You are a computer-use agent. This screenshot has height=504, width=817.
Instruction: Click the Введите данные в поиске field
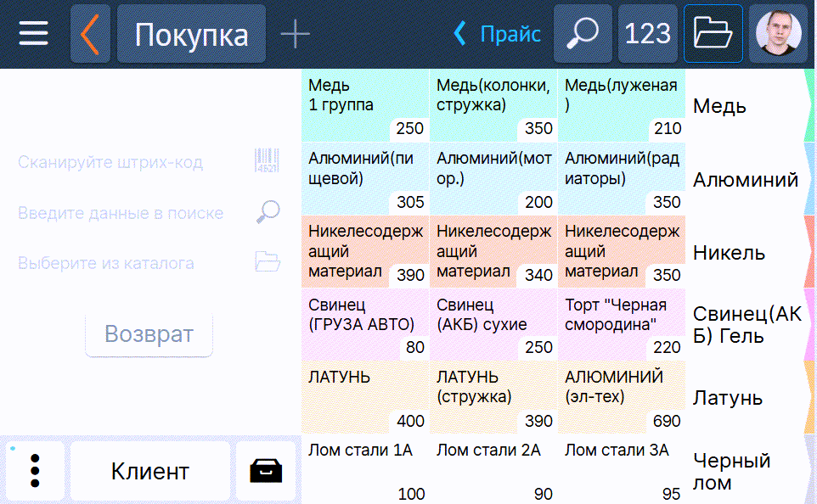[x=121, y=213]
